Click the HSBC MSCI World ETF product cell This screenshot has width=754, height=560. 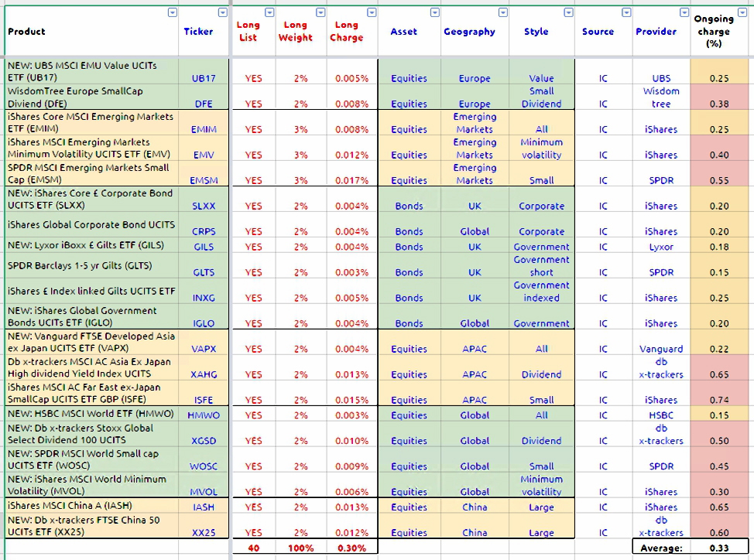[91, 414]
